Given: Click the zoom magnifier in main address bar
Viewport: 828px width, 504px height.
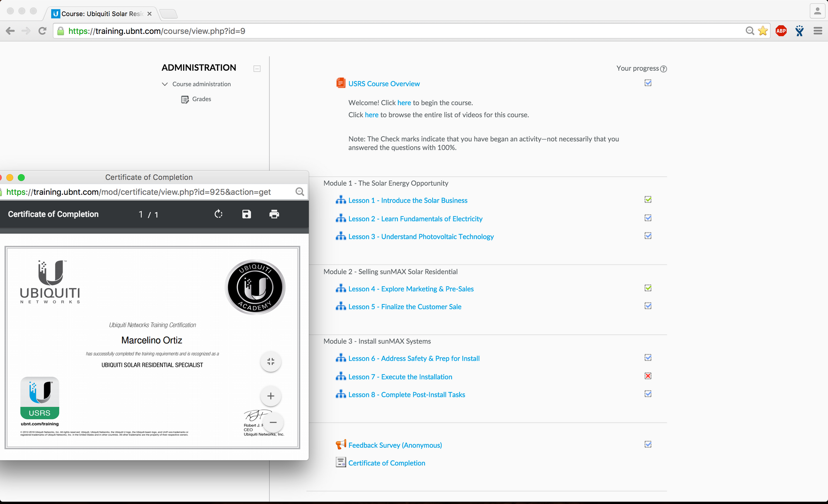Looking at the screenshot, I should click(x=750, y=31).
